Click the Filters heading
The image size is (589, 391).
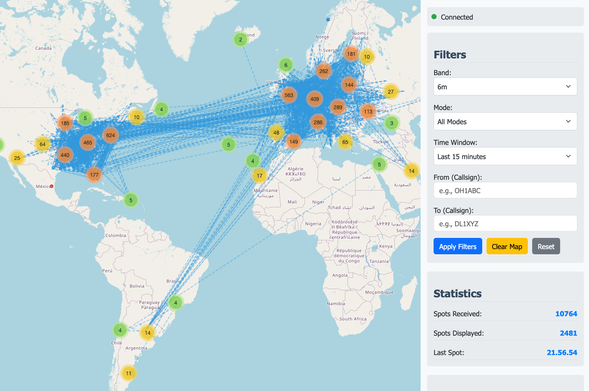point(450,55)
